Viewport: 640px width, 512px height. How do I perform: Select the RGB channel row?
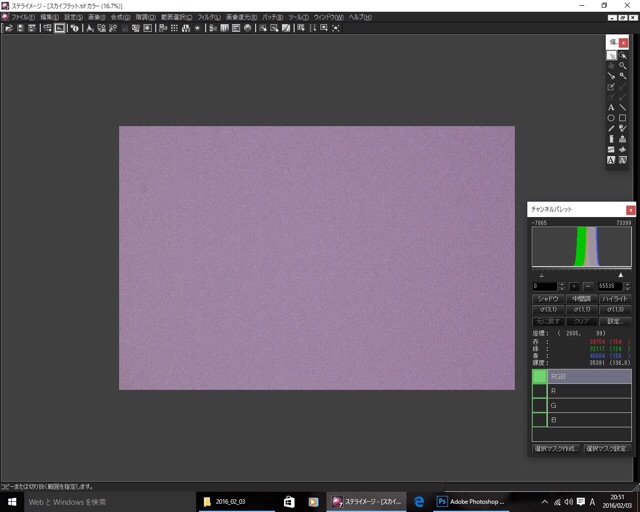[582, 376]
